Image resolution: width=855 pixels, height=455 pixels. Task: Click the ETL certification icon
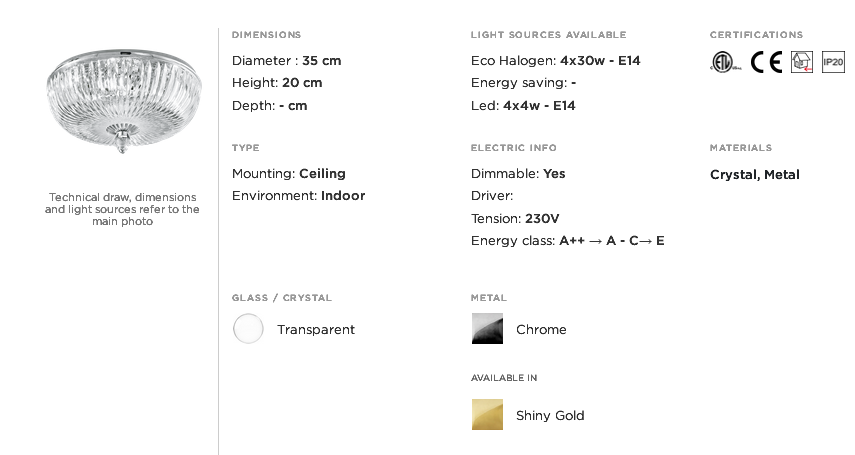(x=724, y=62)
